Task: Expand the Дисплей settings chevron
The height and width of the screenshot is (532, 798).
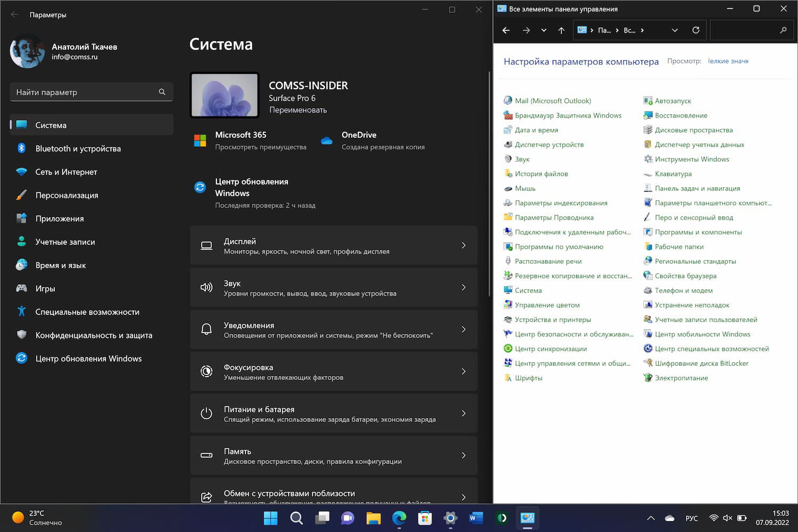Action: point(463,245)
